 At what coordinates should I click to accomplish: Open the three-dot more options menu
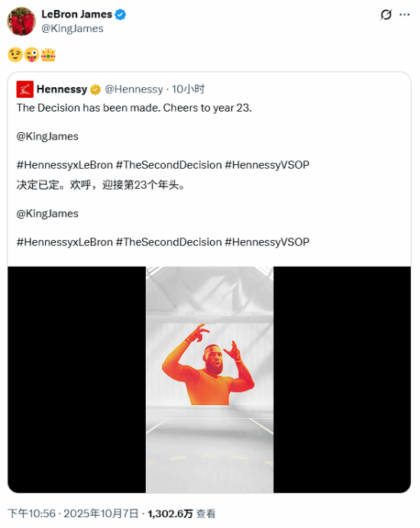point(404,15)
